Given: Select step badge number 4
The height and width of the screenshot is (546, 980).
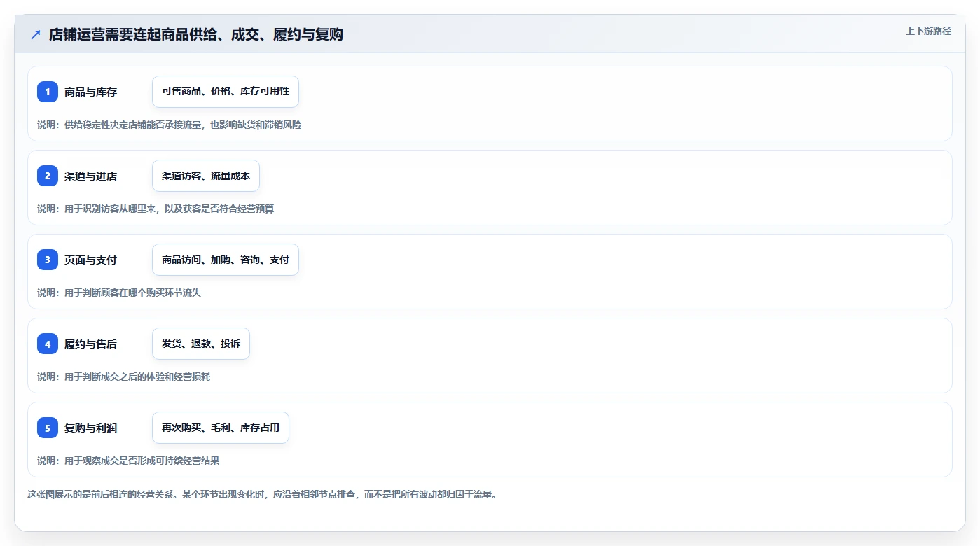Looking at the screenshot, I should tap(48, 344).
